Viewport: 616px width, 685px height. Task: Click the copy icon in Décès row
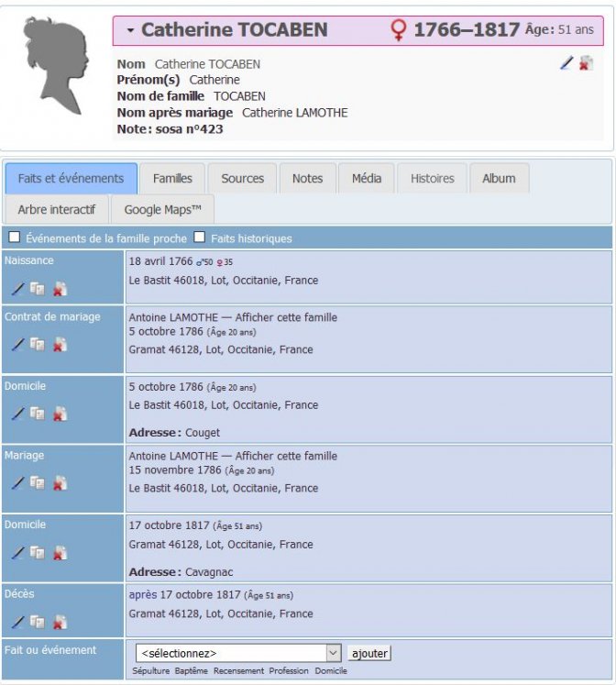[38, 622]
